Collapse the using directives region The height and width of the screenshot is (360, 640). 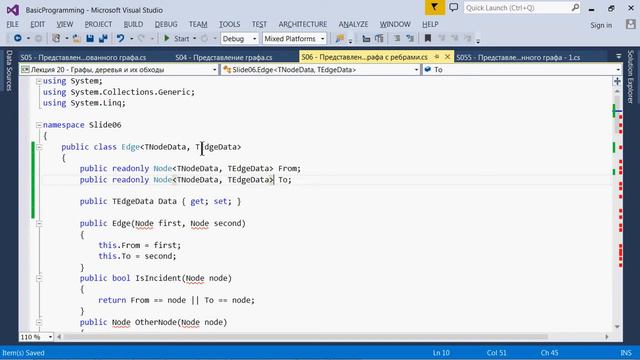(39, 81)
